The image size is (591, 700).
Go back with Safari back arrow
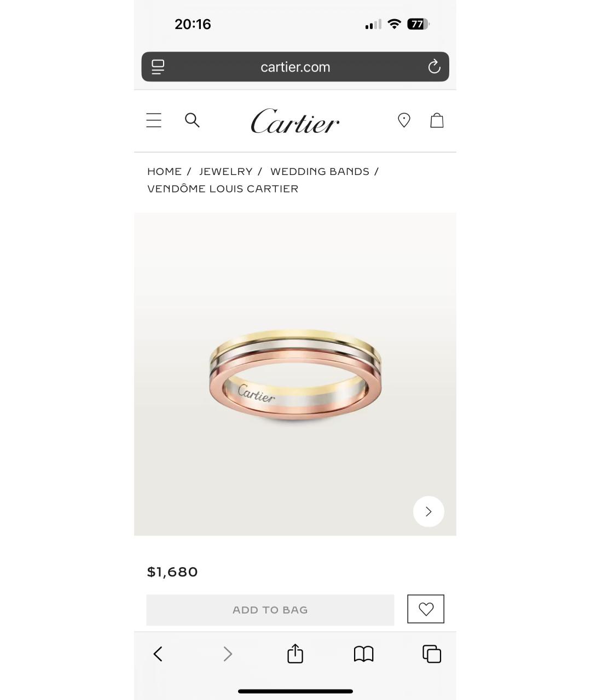158,654
